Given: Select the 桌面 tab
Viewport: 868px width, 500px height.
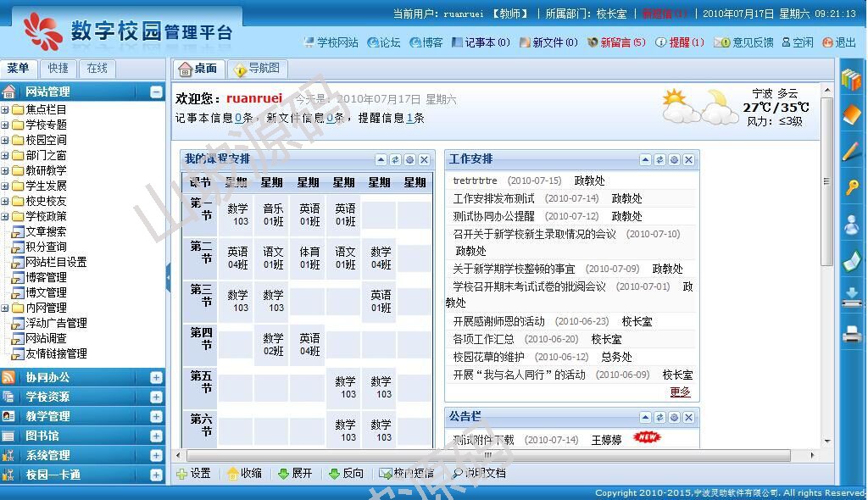Looking at the screenshot, I should point(198,69).
